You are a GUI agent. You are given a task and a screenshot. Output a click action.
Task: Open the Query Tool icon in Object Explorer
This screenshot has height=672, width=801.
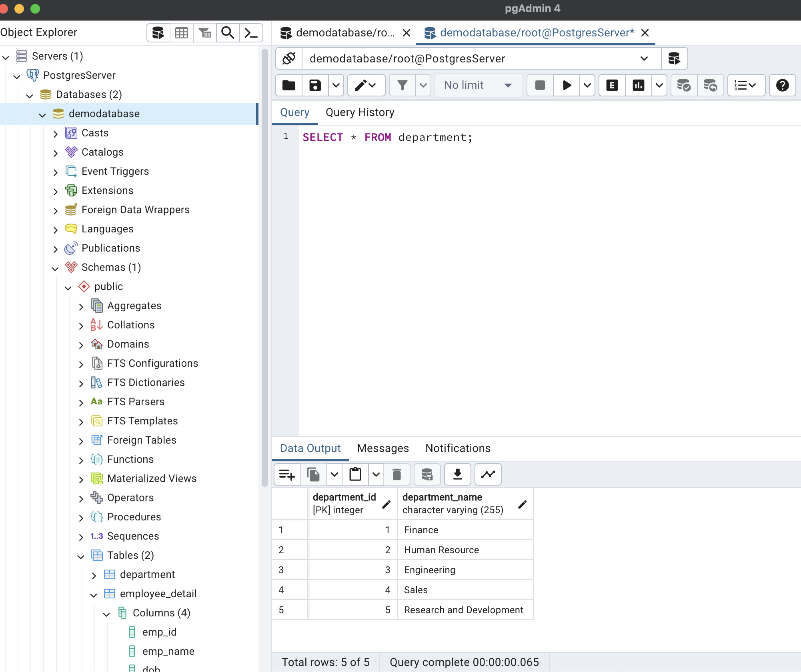(158, 33)
